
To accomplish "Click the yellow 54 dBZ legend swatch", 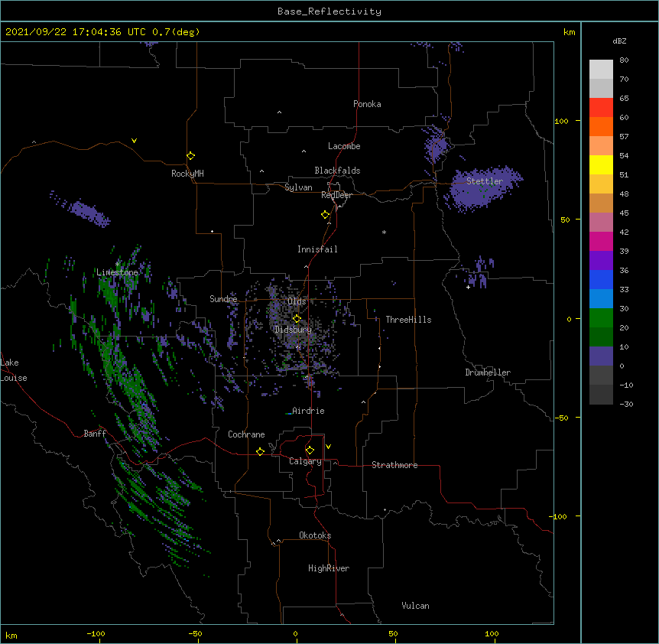I will click(x=601, y=164).
